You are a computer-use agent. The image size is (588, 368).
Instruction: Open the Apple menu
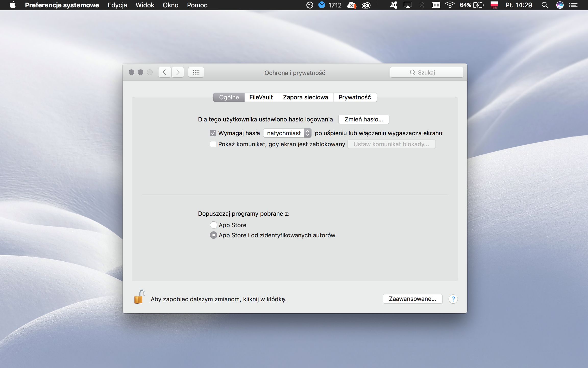tap(12, 5)
